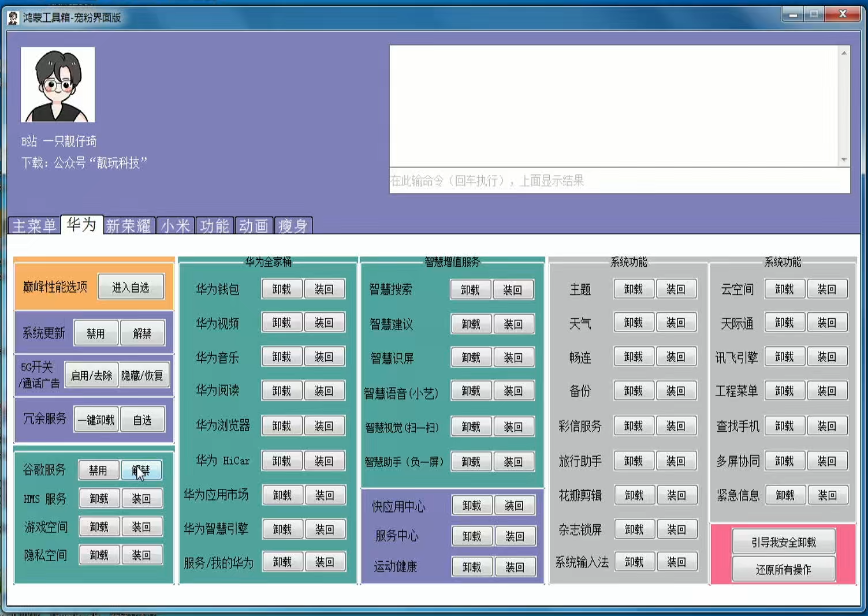Viewport: 868px width, 616px height.
Task: Uninstall 华为钱包
Action: [282, 289]
